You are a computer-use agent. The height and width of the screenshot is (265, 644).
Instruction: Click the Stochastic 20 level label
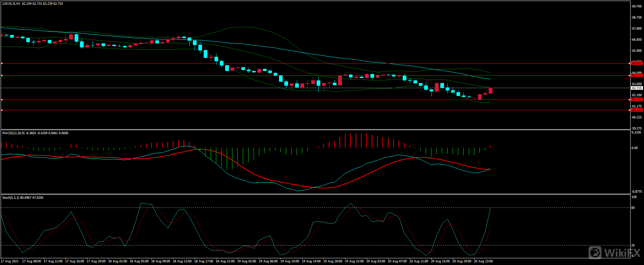633,245
